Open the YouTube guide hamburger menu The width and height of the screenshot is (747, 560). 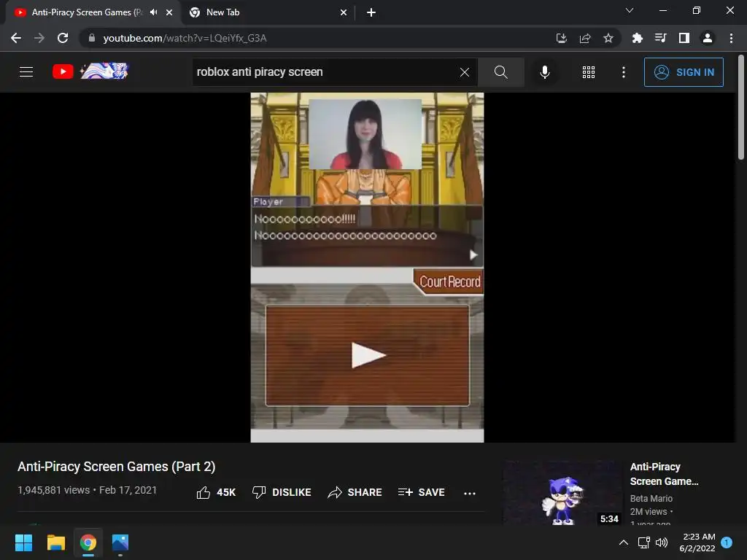pos(26,72)
